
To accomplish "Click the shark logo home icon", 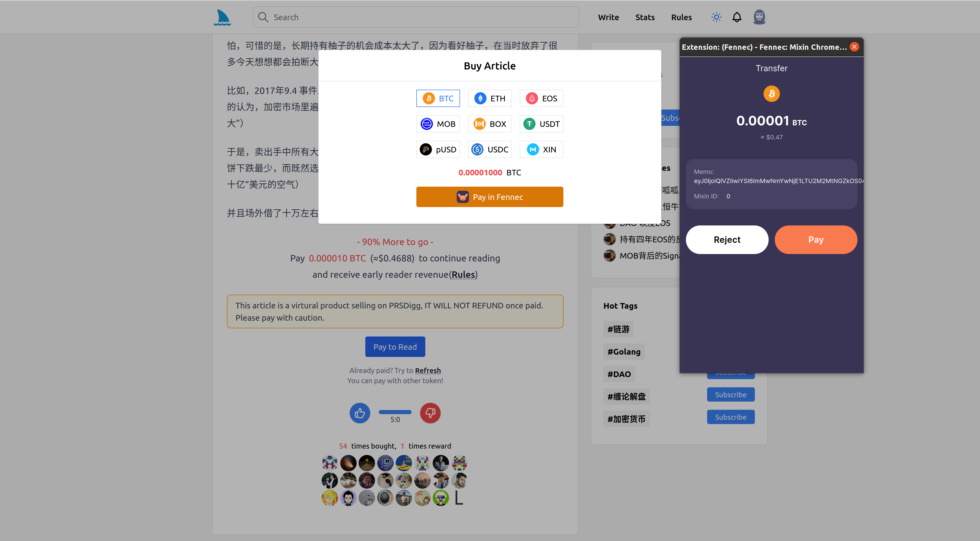I will (222, 18).
